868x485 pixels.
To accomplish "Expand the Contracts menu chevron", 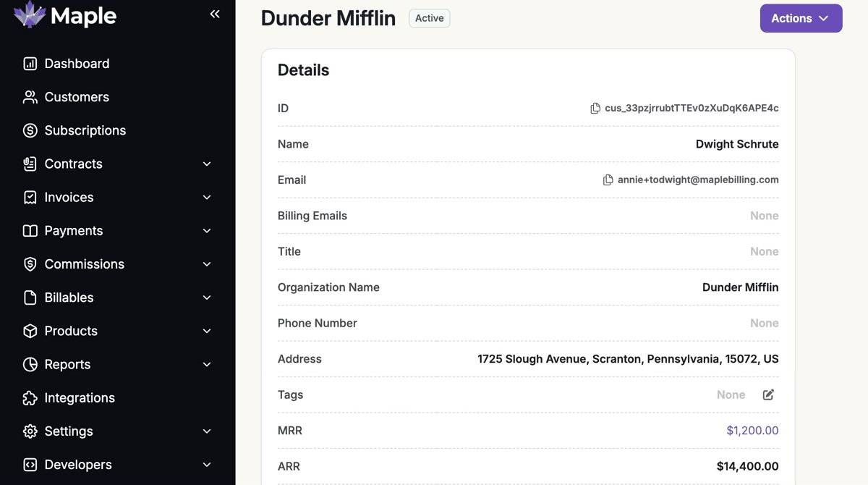I will point(207,164).
